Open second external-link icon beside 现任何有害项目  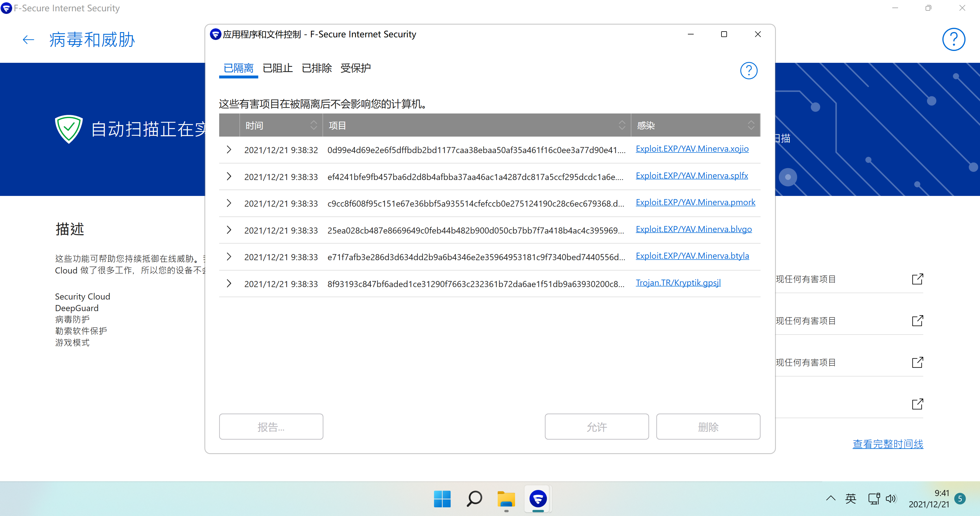(x=917, y=321)
